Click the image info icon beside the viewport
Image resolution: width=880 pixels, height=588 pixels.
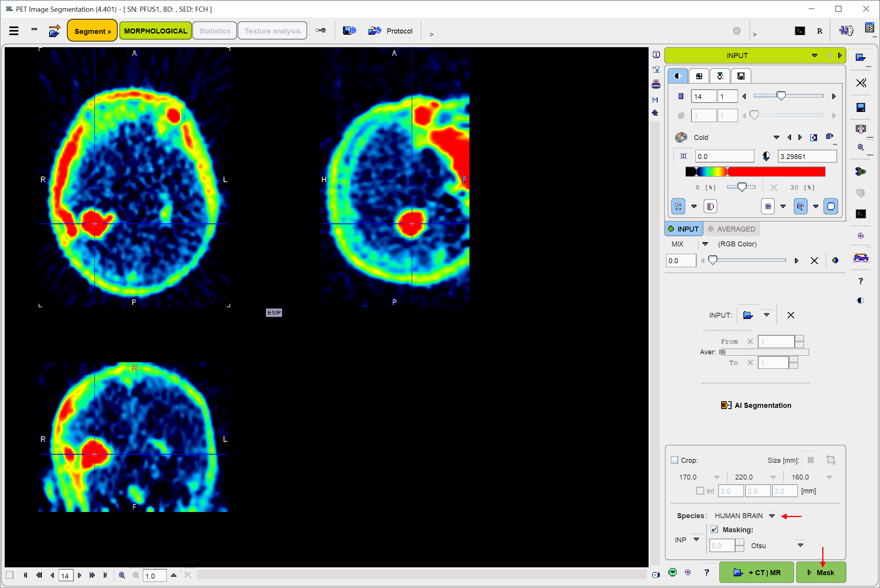(x=656, y=55)
